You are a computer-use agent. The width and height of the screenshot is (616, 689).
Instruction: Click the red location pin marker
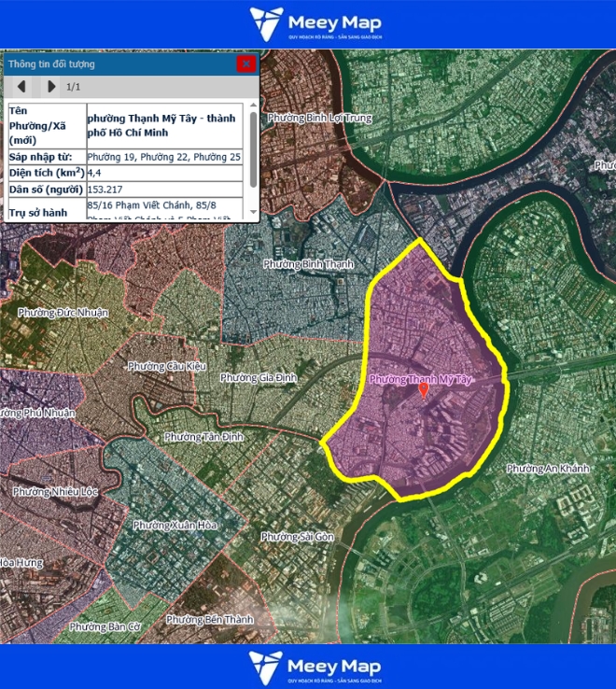pyautogui.click(x=423, y=390)
